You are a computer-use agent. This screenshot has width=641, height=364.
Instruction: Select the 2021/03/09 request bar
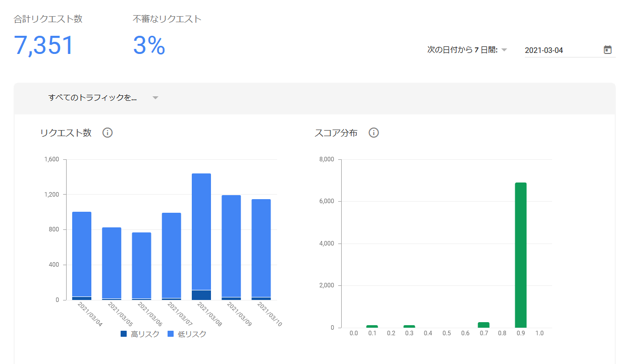pyautogui.click(x=231, y=248)
